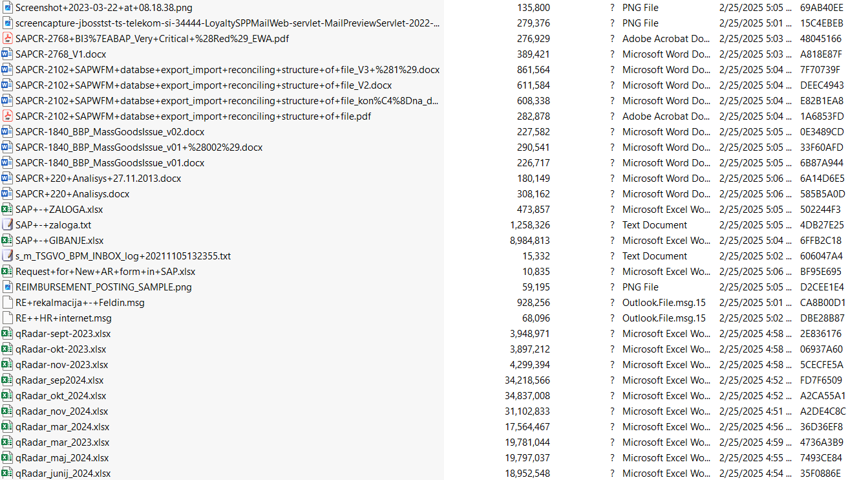This screenshot has width=868, height=480.
Task: Click the checksum value 69AB40EE
Action: pyautogui.click(x=821, y=8)
